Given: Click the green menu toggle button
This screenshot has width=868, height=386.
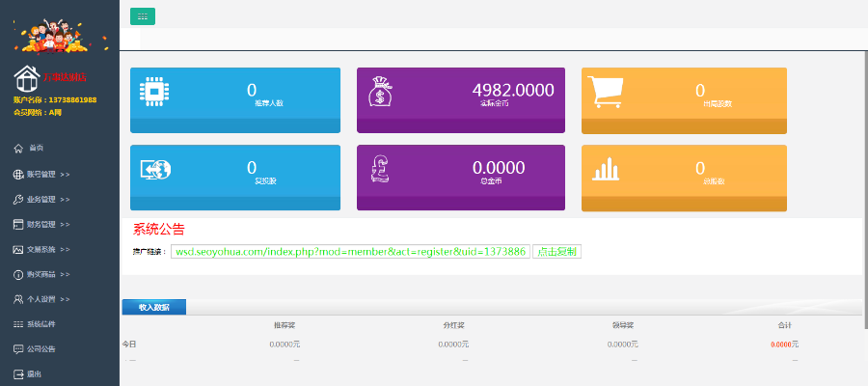Looking at the screenshot, I should tap(143, 16).
